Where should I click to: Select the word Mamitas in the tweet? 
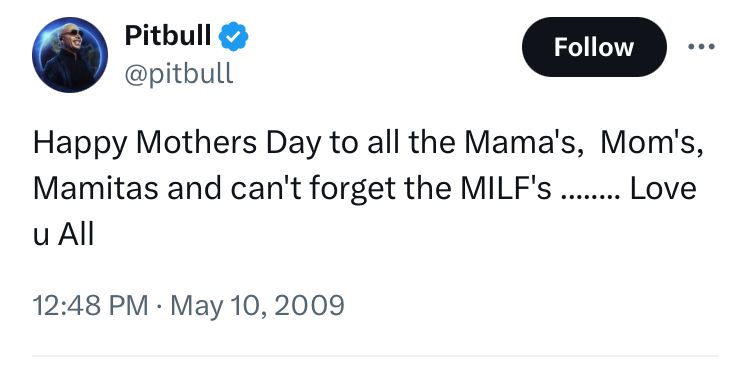pyautogui.click(x=96, y=189)
